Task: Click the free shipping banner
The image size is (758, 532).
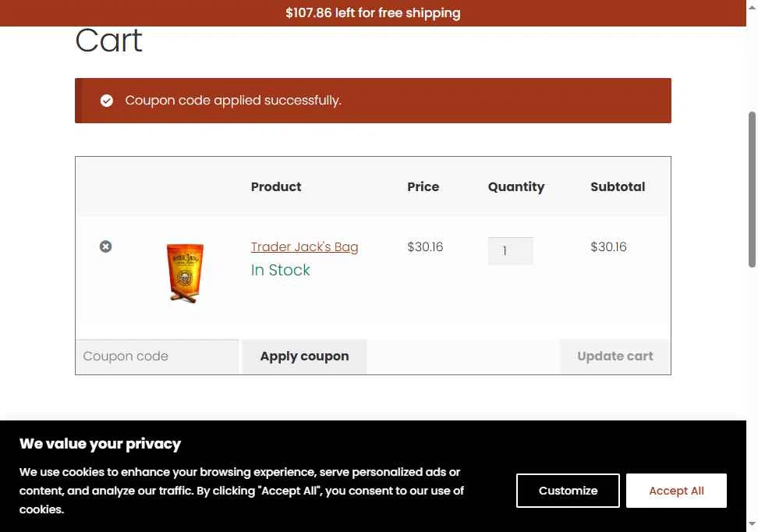Action: tap(374, 13)
